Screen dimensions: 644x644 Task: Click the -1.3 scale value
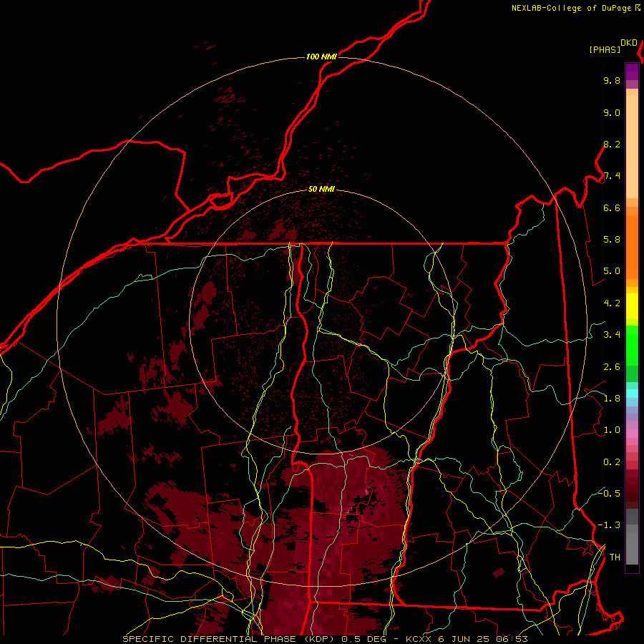coord(609,525)
